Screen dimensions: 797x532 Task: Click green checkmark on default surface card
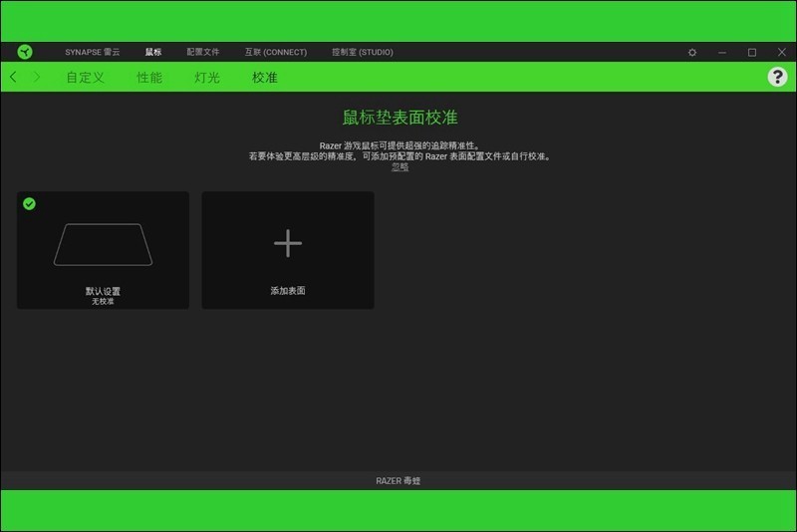point(30,204)
